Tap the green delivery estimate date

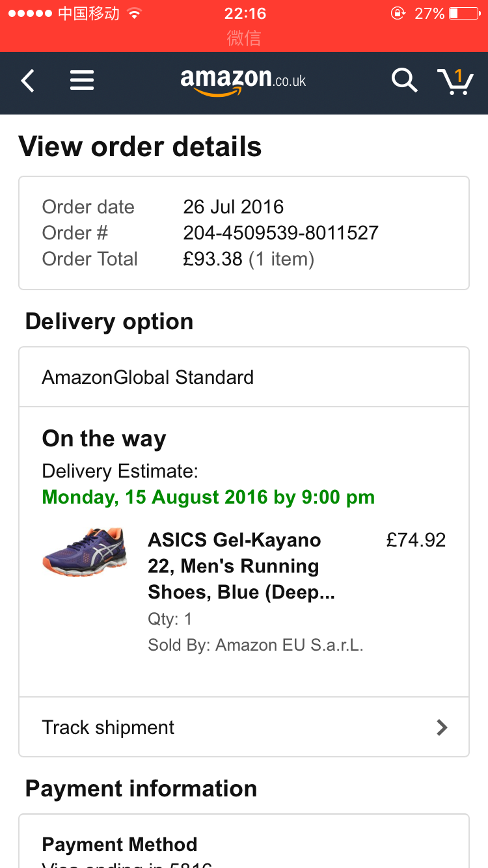(x=208, y=497)
